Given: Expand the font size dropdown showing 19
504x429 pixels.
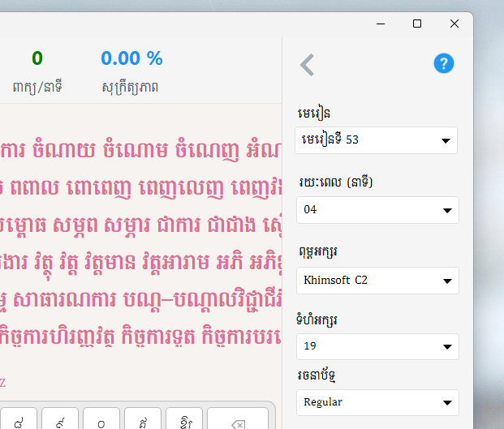Looking at the screenshot, I should pos(377,347).
